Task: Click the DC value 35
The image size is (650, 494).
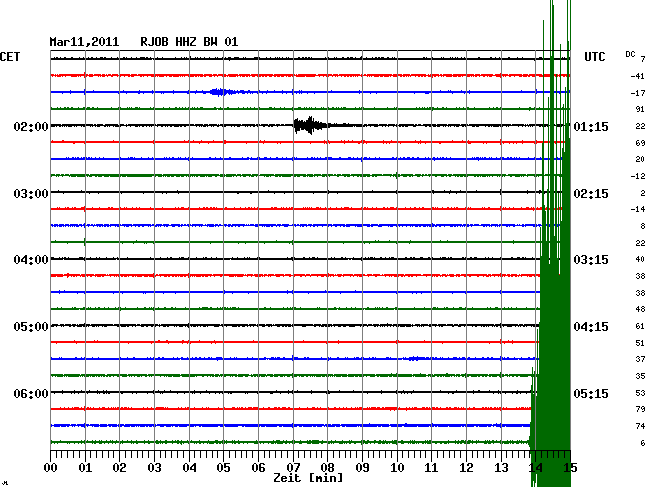Action: click(640, 376)
